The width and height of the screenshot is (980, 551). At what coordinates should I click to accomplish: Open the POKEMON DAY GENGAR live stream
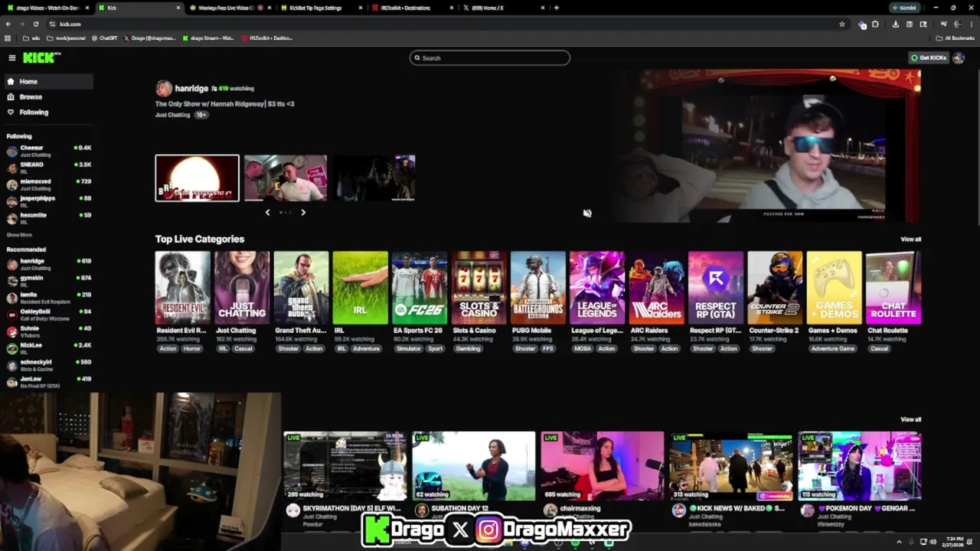point(860,466)
